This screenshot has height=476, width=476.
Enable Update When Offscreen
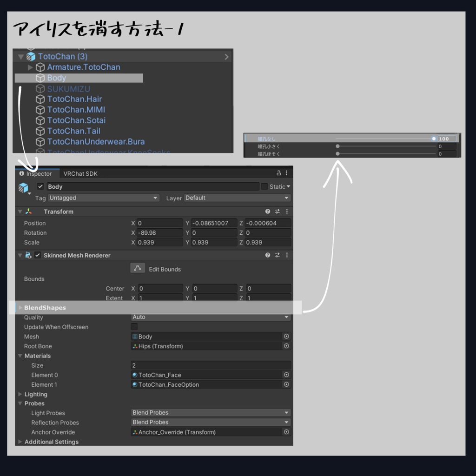point(134,327)
